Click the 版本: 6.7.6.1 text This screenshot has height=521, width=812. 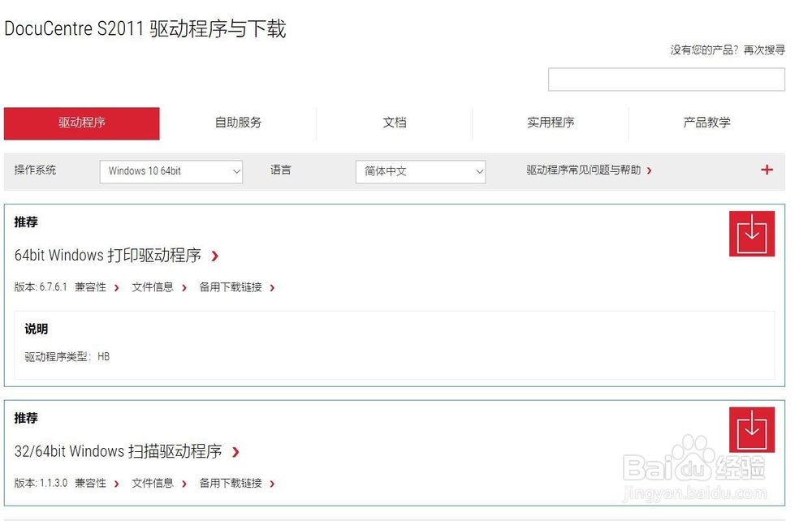click(x=41, y=287)
